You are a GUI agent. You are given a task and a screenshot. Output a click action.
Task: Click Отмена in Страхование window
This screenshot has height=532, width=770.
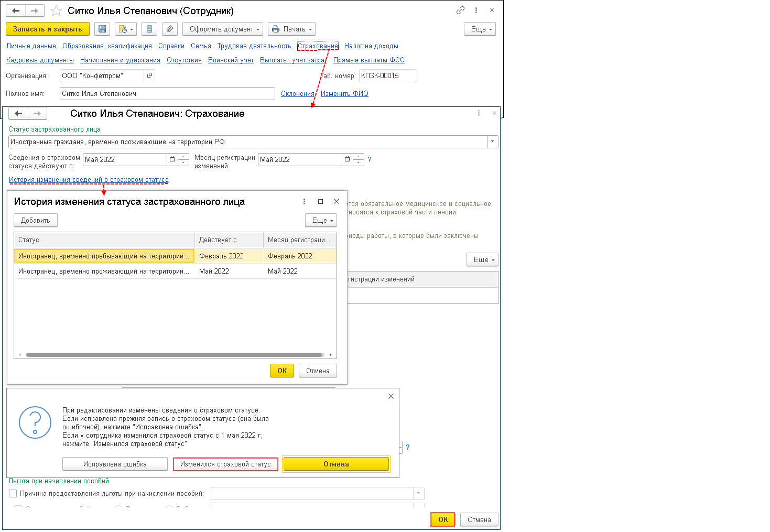479,519
